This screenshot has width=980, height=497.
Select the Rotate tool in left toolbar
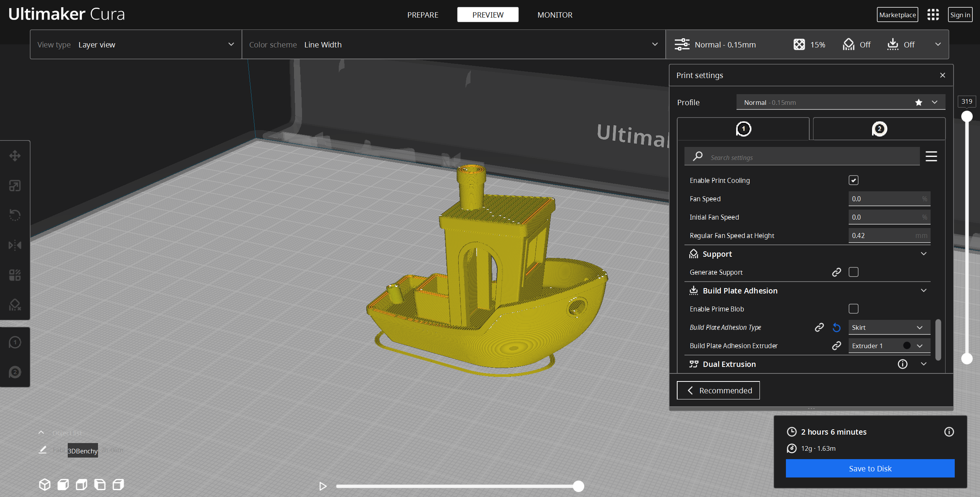pyautogui.click(x=15, y=215)
